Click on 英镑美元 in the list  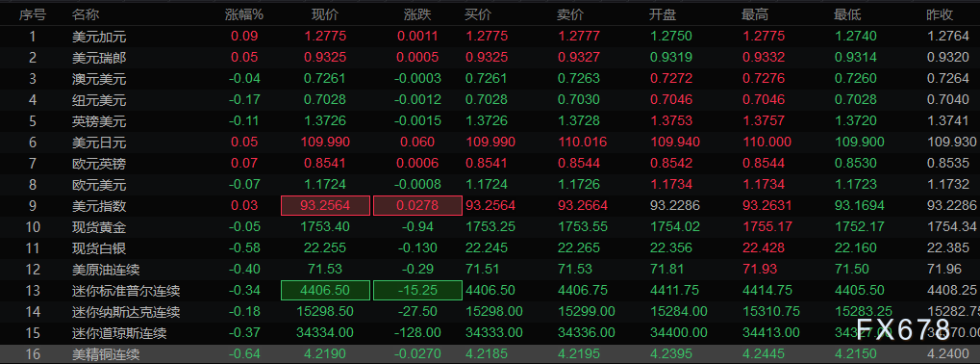(x=99, y=121)
